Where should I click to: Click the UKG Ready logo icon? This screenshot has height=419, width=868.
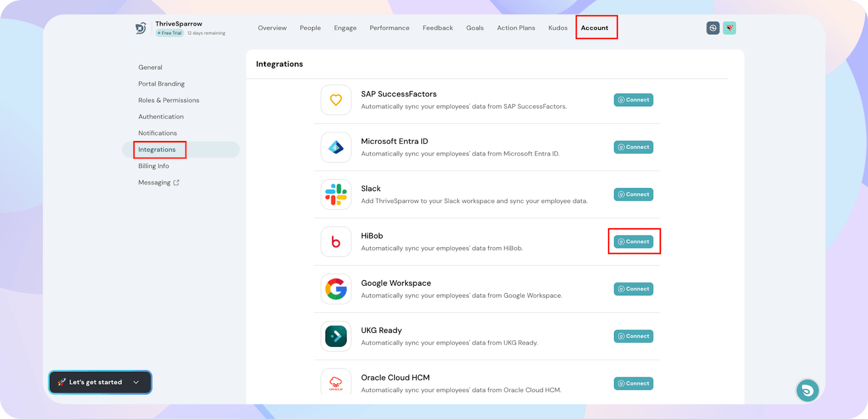(x=336, y=336)
